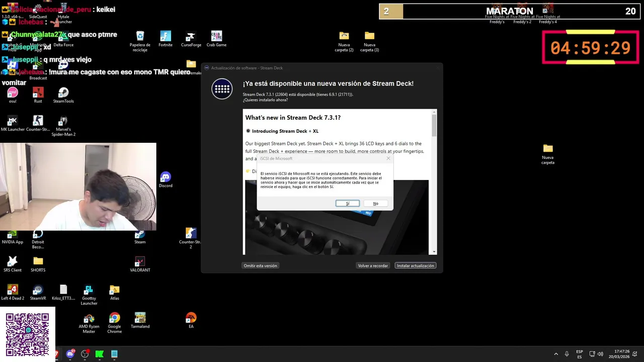Viewport: 644px width, 362px height.
Task: Select the SideQuest desktop shortcut
Action: tap(38, 12)
